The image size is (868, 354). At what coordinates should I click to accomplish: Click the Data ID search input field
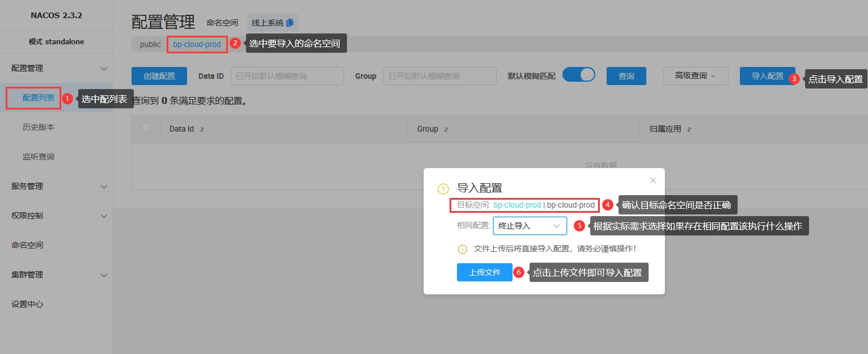(287, 76)
